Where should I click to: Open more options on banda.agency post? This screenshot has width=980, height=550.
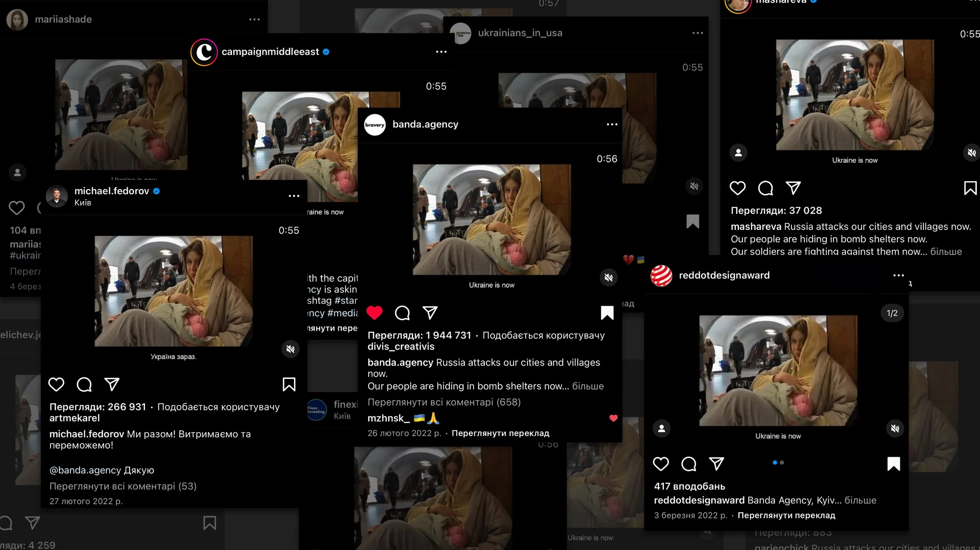(612, 124)
